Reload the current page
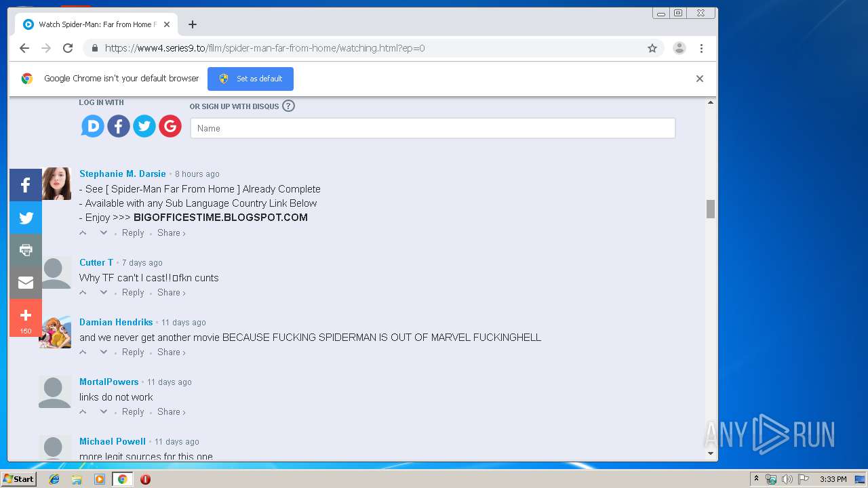868x488 pixels. coord(68,48)
